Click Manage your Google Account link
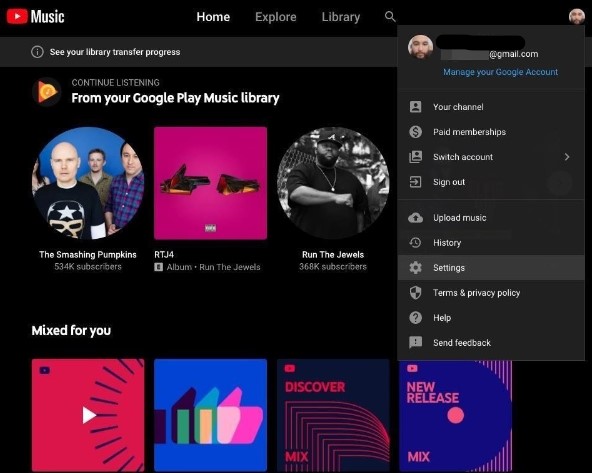This screenshot has height=473, width=592. (x=500, y=72)
